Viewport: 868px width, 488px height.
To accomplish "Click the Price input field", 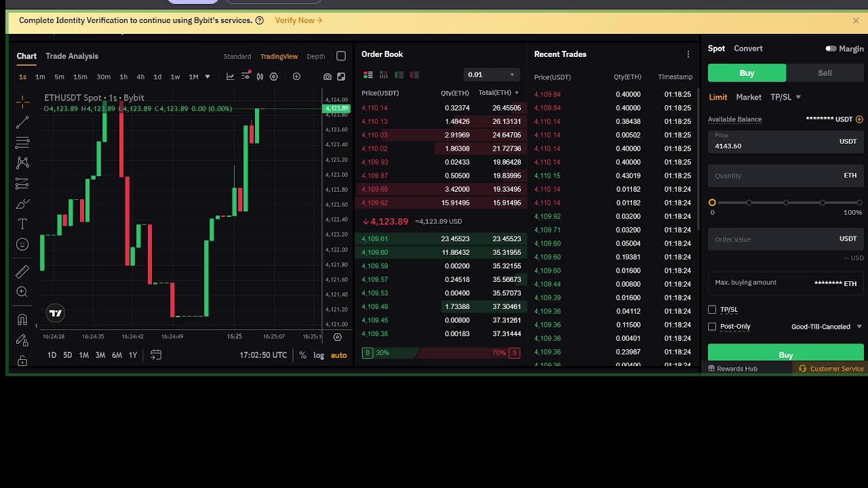I will pyautogui.click(x=786, y=142).
